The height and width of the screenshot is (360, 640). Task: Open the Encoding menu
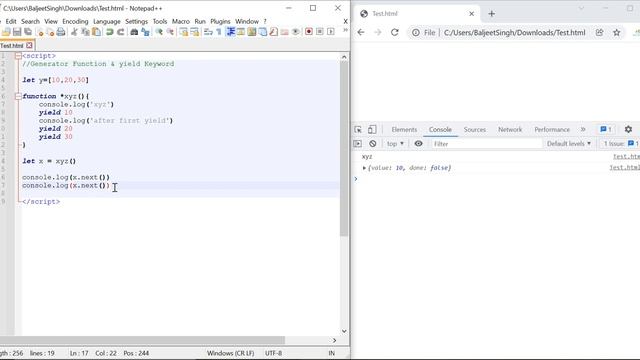pyautogui.click(x=75, y=21)
